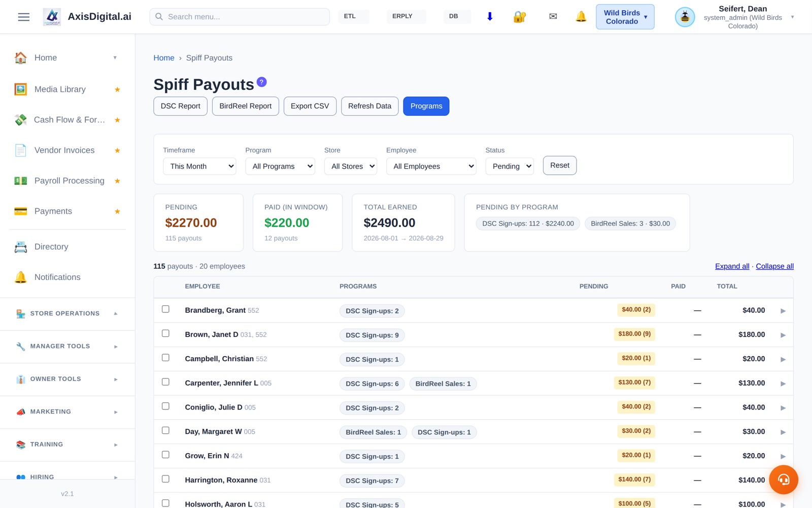
Task: Open the hamburger menu icon
Action: coord(24,17)
